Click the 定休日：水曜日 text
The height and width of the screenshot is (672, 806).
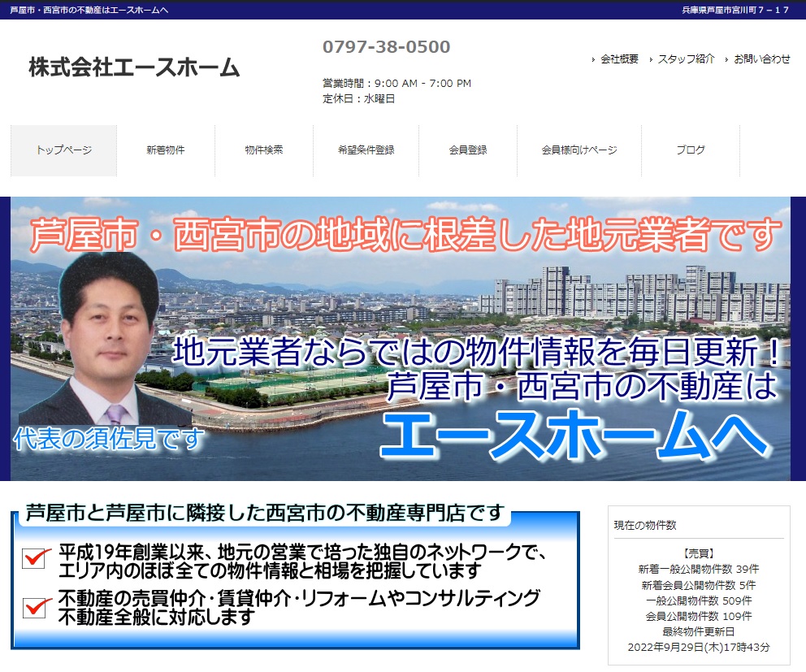(x=359, y=98)
